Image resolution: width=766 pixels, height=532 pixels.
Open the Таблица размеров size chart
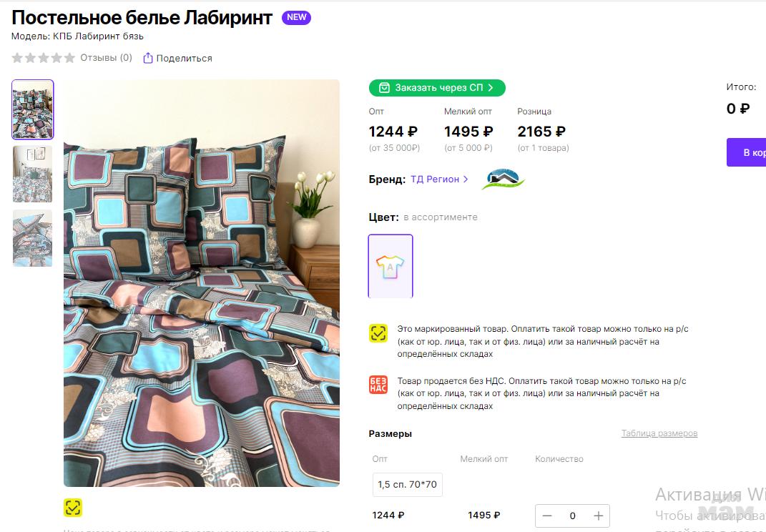(659, 433)
